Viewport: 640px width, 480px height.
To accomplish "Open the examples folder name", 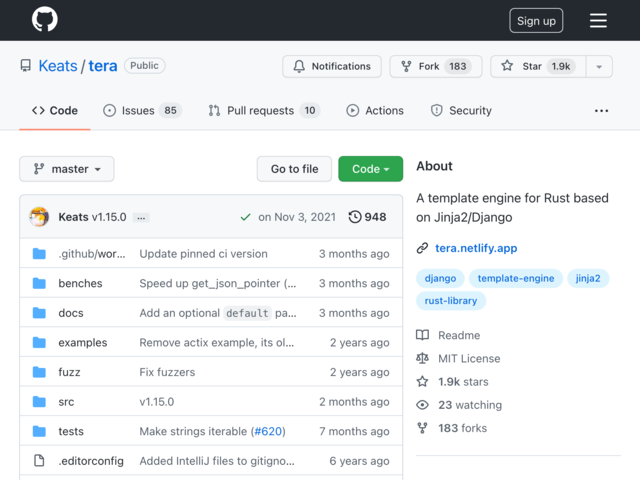I will [x=82, y=342].
